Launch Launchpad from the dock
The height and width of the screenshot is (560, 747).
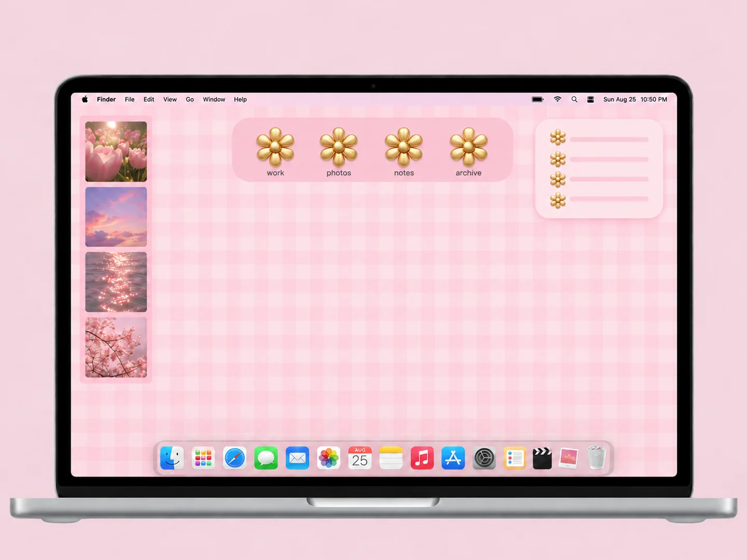[x=203, y=458]
